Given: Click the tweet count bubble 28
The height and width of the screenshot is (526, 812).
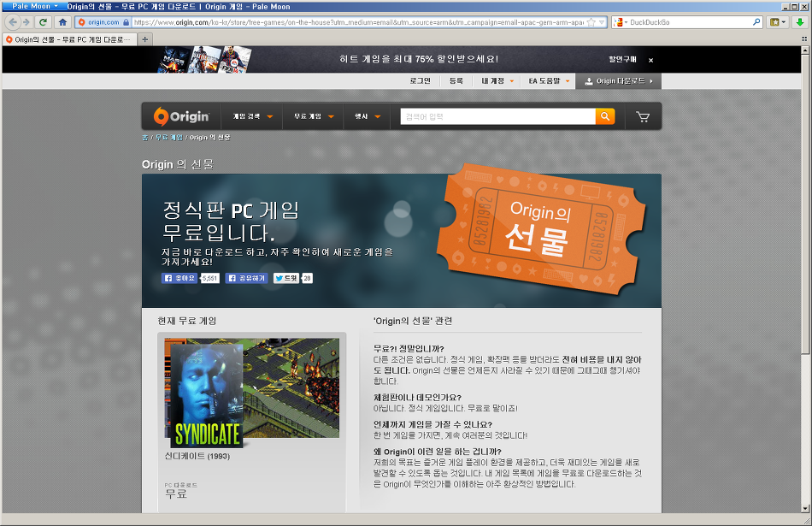Looking at the screenshot, I should pyautogui.click(x=307, y=278).
